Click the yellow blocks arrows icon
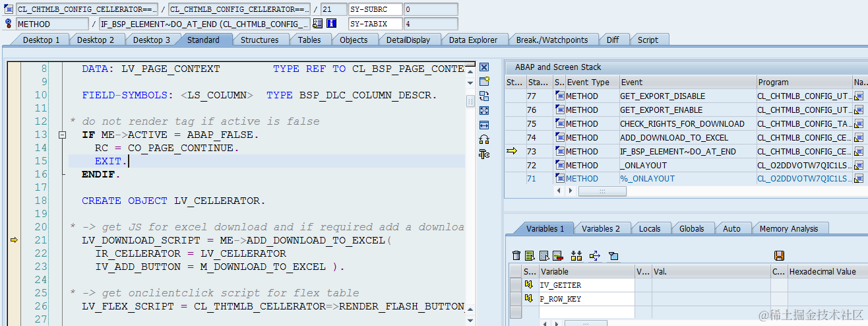This screenshot has width=868, height=326. 576,256
